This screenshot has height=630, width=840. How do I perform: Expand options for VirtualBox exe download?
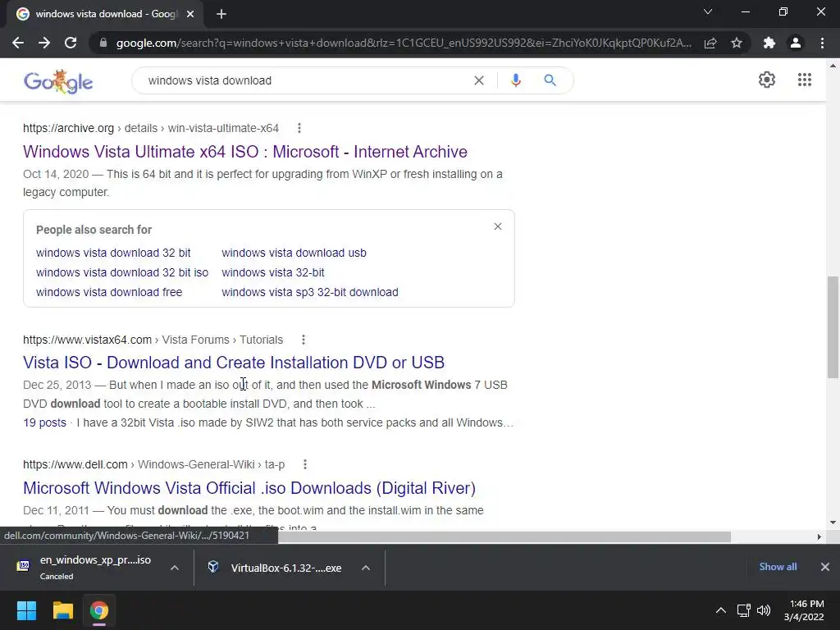[x=366, y=568]
